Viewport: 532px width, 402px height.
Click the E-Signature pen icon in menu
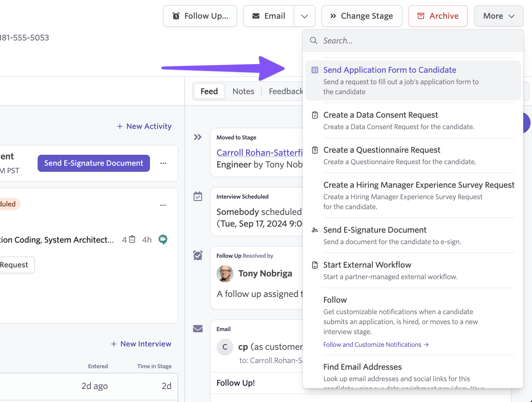(315, 230)
